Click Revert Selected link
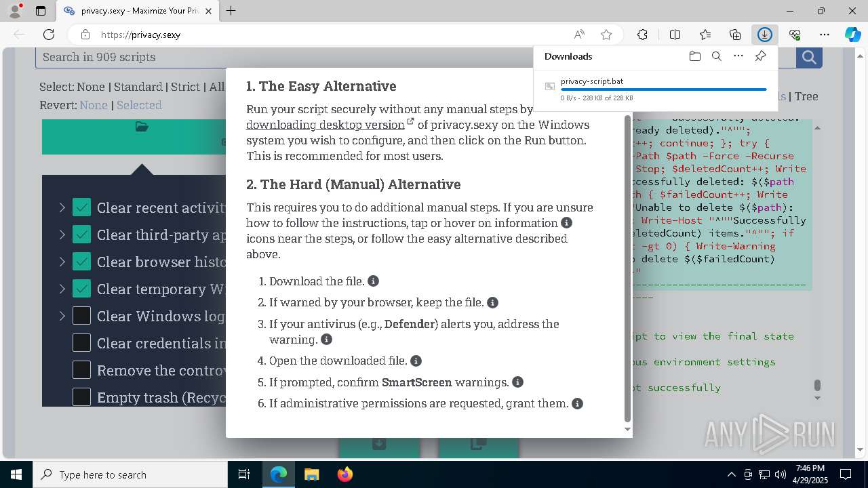The image size is (868, 488). click(x=139, y=105)
